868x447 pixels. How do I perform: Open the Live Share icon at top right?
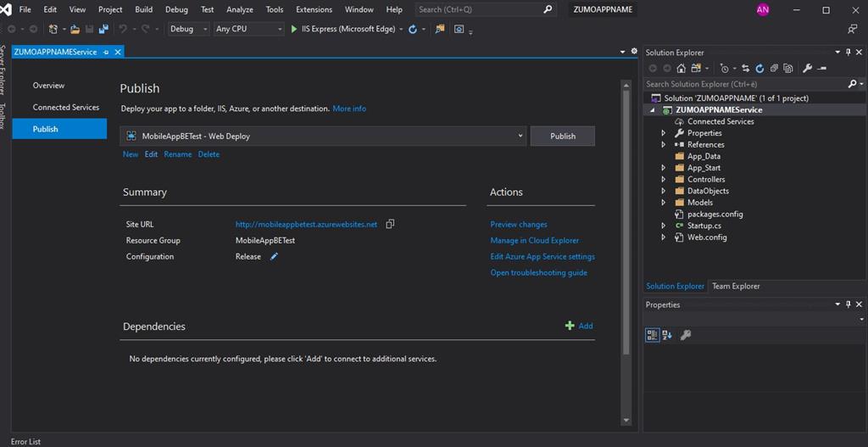pos(853,29)
